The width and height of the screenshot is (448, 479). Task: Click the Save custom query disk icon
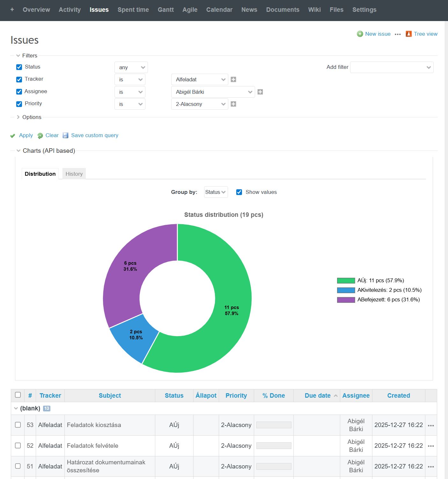(x=65, y=135)
